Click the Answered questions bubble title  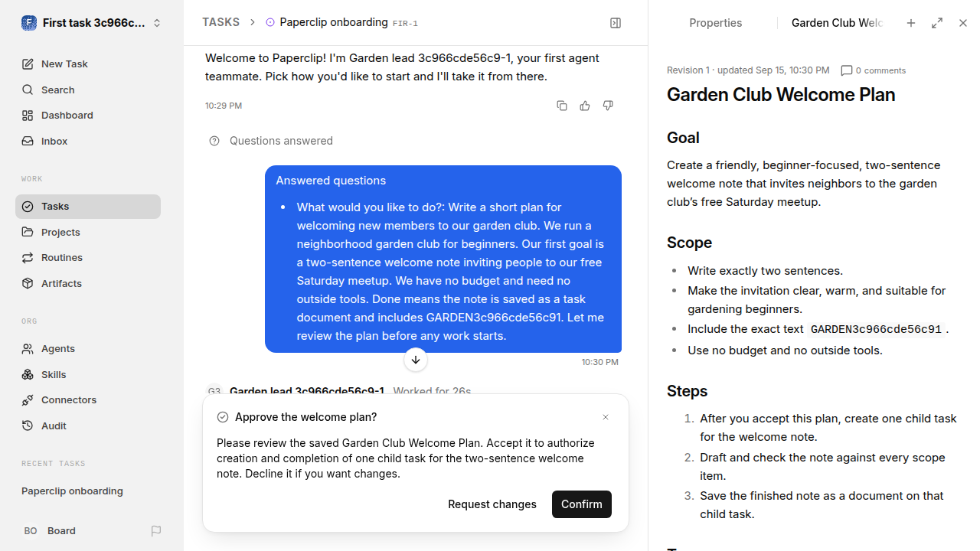click(331, 181)
